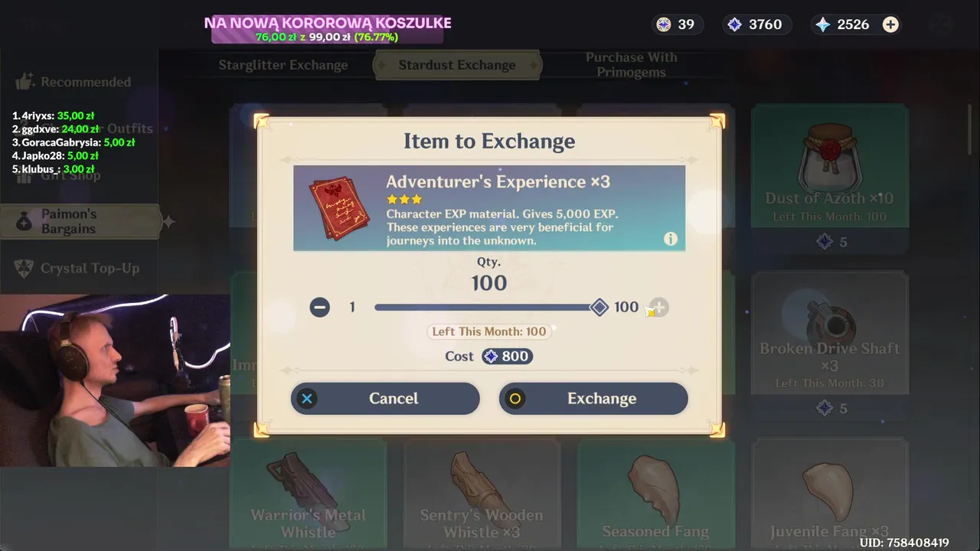The height and width of the screenshot is (551, 980).
Task: Click the Primogem currency icon showing 2526
Action: [823, 24]
